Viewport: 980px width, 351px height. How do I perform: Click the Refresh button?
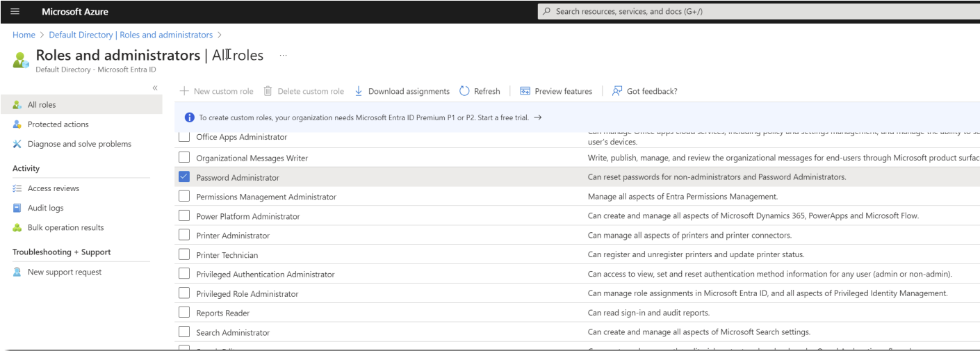tap(480, 91)
